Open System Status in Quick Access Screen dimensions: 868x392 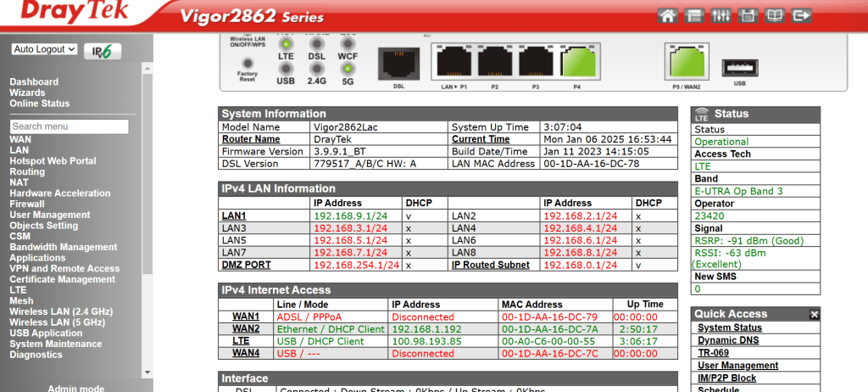730,328
